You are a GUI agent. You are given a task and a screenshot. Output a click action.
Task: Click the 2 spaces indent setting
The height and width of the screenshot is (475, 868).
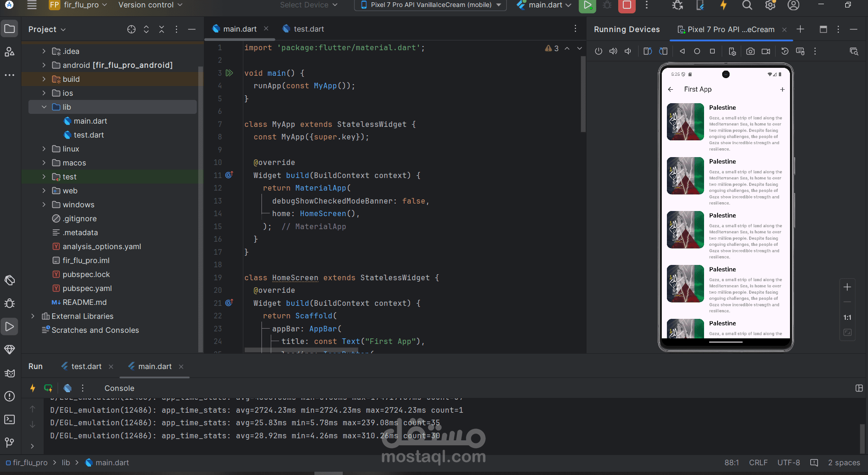[844, 463]
